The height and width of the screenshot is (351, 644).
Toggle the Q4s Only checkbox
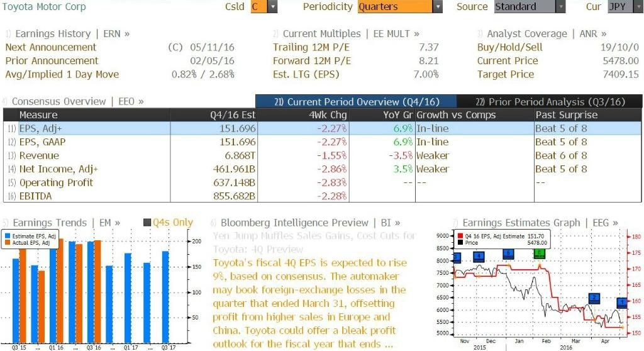point(147,222)
